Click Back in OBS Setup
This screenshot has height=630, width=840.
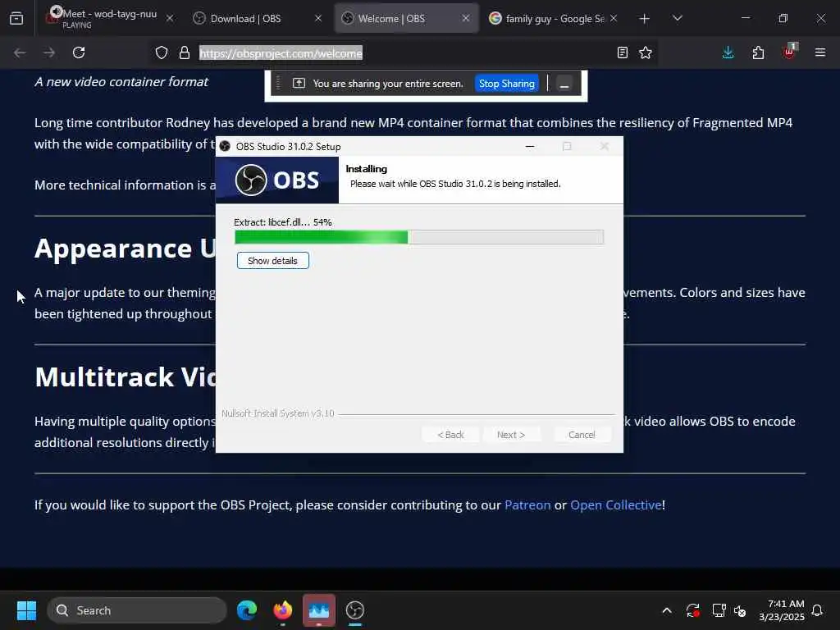[x=450, y=435]
